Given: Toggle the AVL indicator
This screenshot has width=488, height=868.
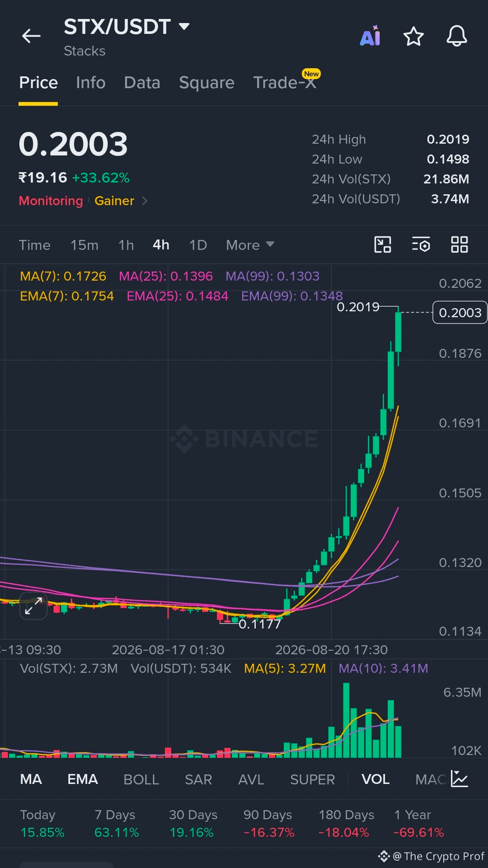Looking at the screenshot, I should pyautogui.click(x=251, y=779).
